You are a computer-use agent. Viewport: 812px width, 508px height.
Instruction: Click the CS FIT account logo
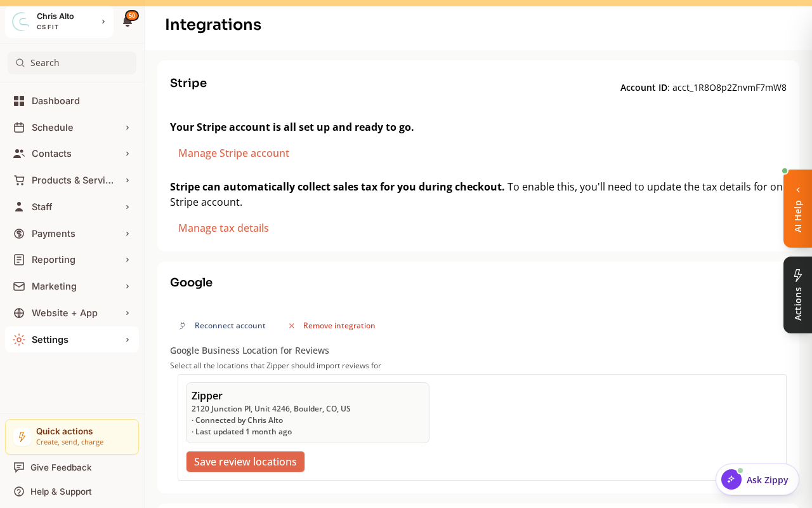(21, 22)
